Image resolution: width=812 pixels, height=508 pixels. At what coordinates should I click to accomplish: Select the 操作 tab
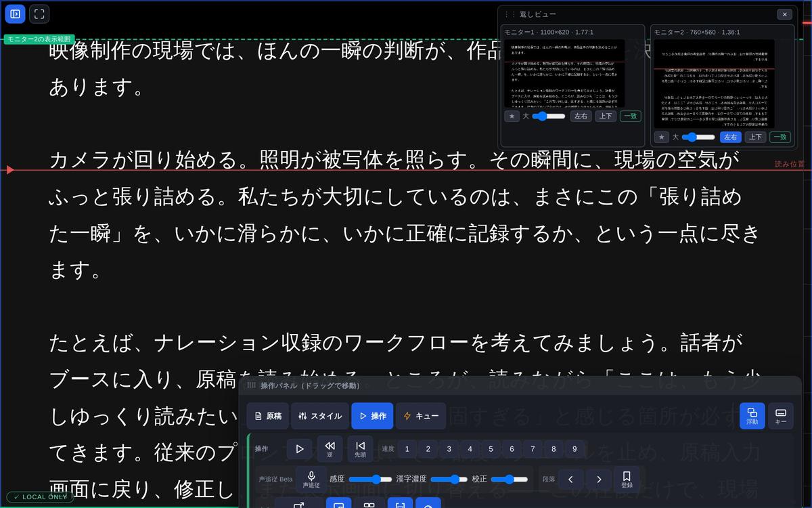coord(372,416)
